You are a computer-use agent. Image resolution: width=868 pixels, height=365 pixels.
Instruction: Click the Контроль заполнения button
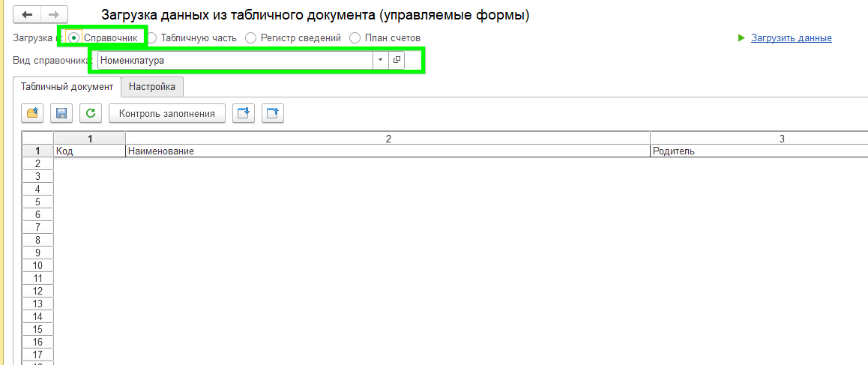pos(166,113)
